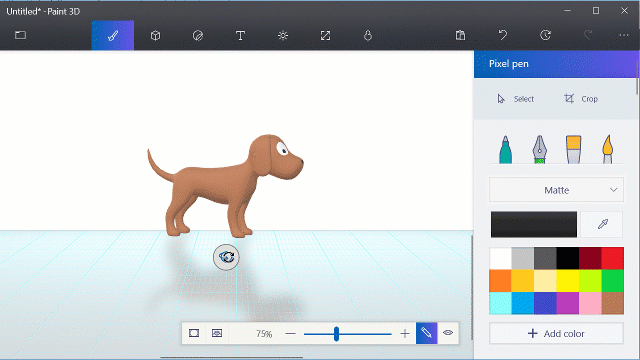The height and width of the screenshot is (360, 640).
Task: Pick the bright yellow color swatch
Action: 568,281
